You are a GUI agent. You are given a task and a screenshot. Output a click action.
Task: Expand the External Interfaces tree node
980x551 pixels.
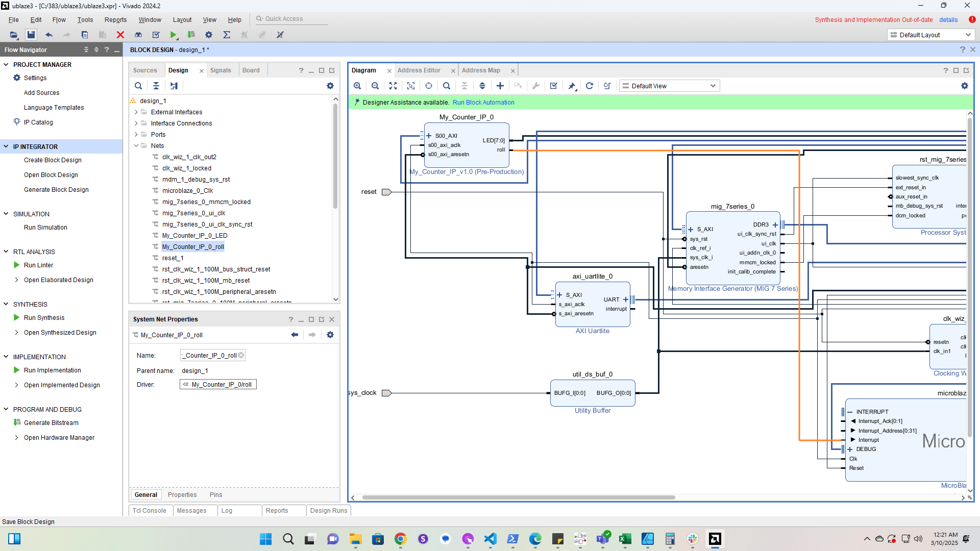(136, 112)
